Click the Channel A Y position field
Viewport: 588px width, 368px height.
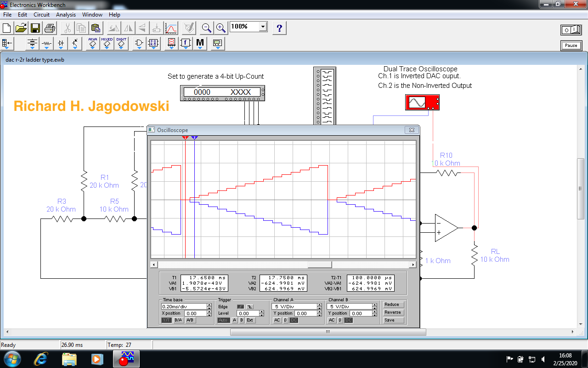pyautogui.click(x=305, y=313)
